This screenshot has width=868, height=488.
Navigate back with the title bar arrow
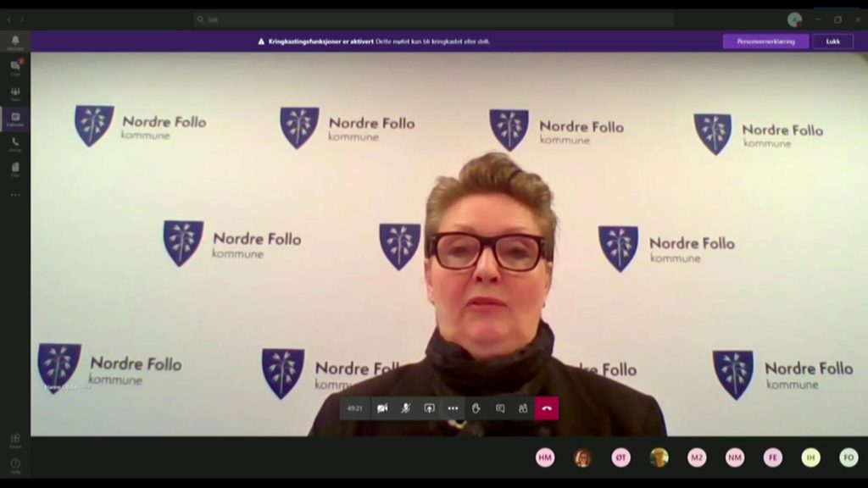[x=8, y=19]
